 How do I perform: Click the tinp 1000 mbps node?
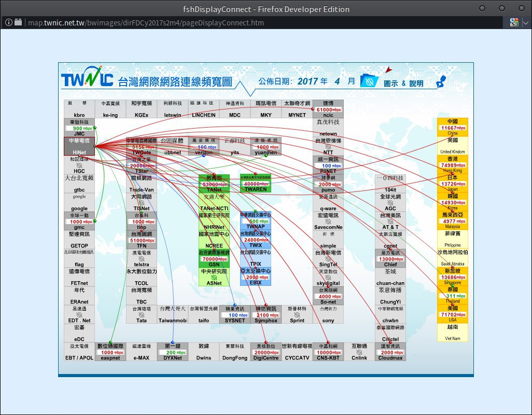pyautogui.click(x=142, y=221)
